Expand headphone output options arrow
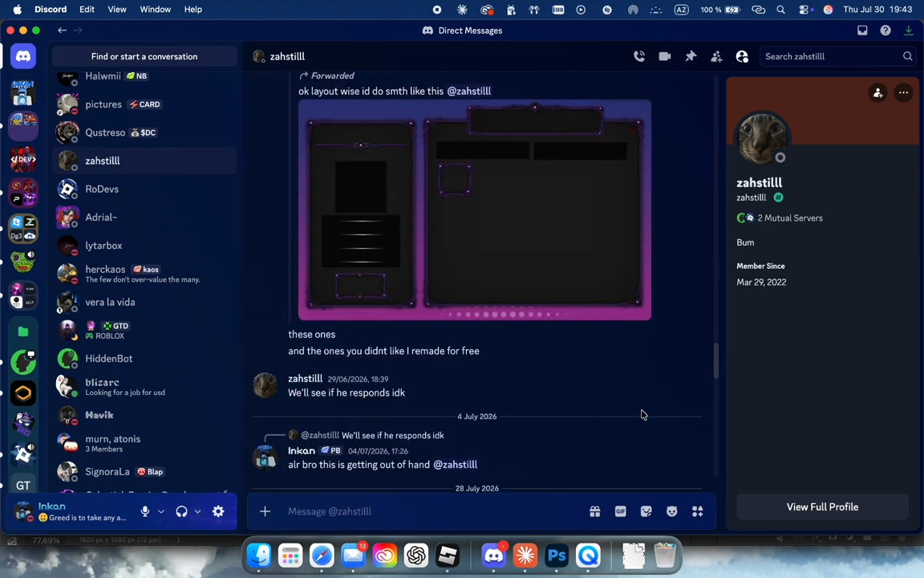The width and height of the screenshot is (924, 578). (x=197, y=511)
